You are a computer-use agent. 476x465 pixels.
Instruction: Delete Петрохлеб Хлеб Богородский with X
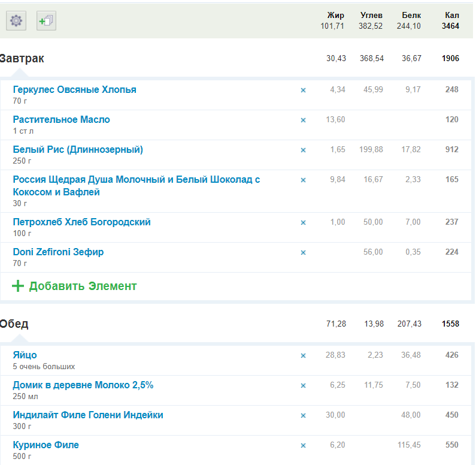[303, 222]
